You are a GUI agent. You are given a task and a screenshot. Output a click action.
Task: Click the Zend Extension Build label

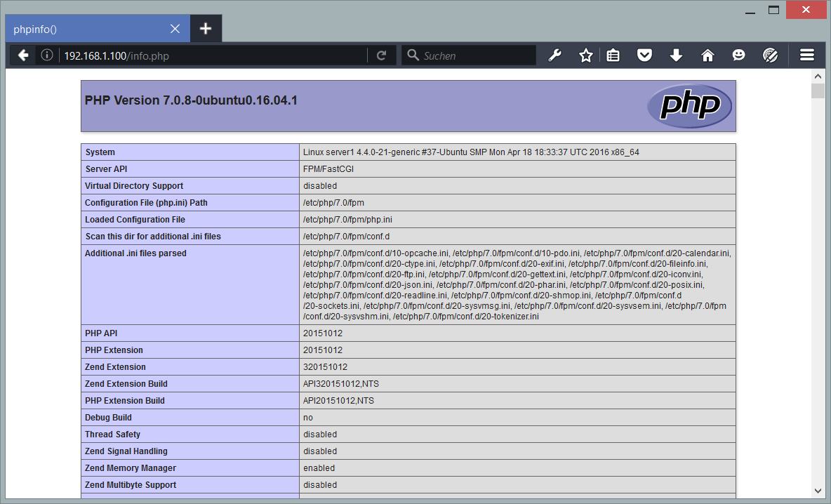(126, 384)
